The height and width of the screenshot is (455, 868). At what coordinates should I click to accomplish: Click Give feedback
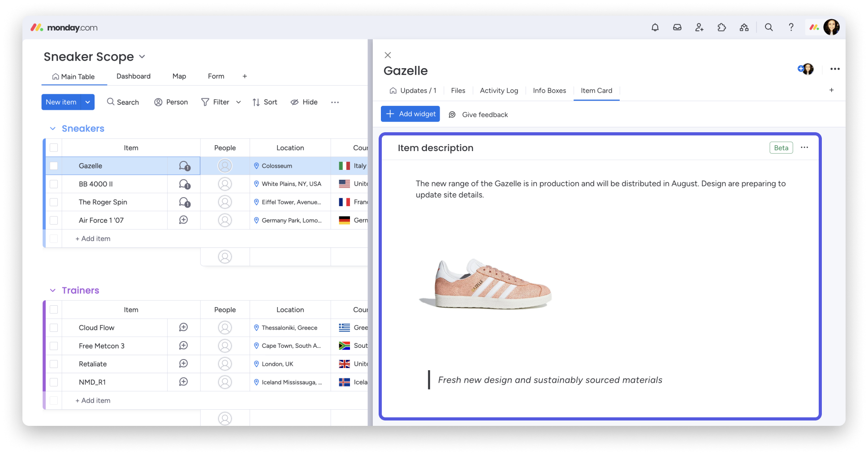pos(478,115)
